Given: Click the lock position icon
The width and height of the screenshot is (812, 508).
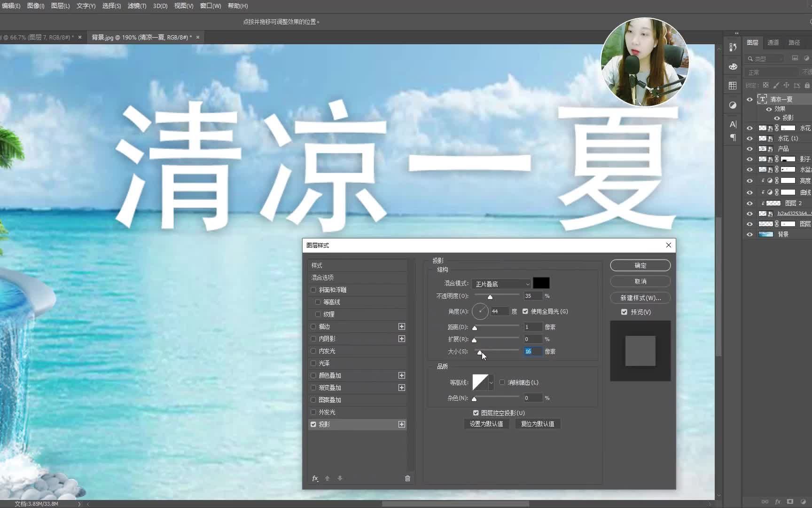Looking at the screenshot, I should click(786, 85).
